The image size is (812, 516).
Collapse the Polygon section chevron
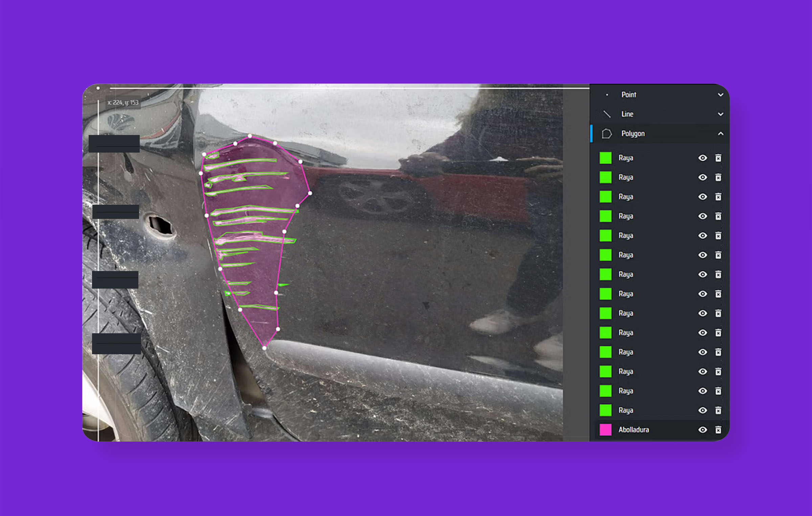(721, 134)
